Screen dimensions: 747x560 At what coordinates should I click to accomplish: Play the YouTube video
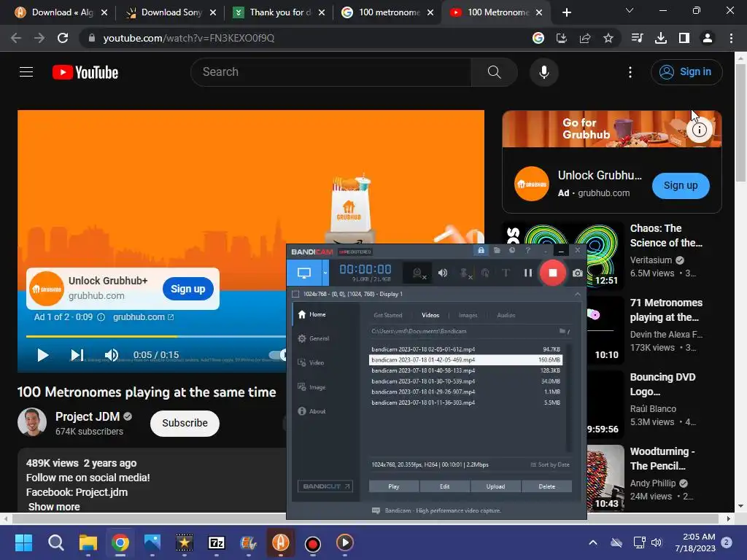point(42,355)
